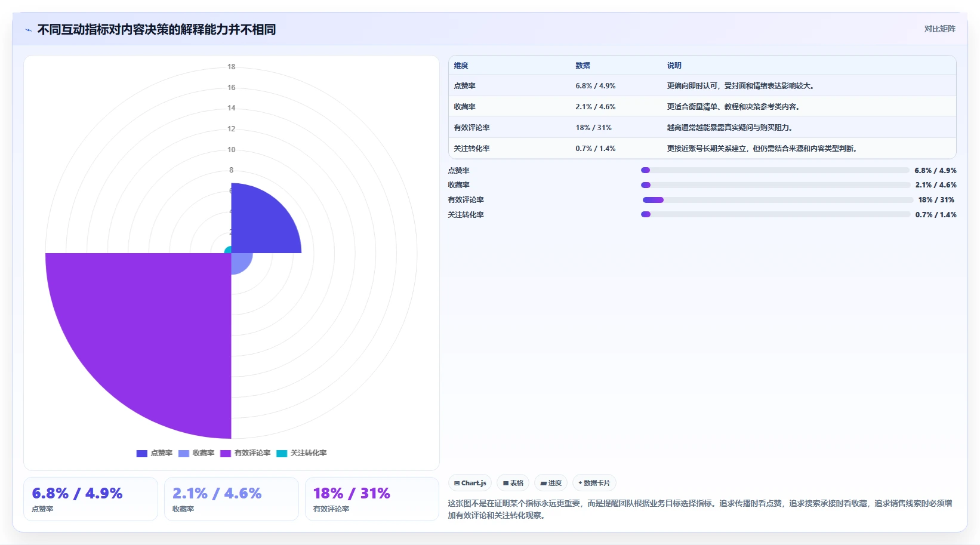
Task: Select the 说明 column header in the table
Action: click(x=674, y=66)
